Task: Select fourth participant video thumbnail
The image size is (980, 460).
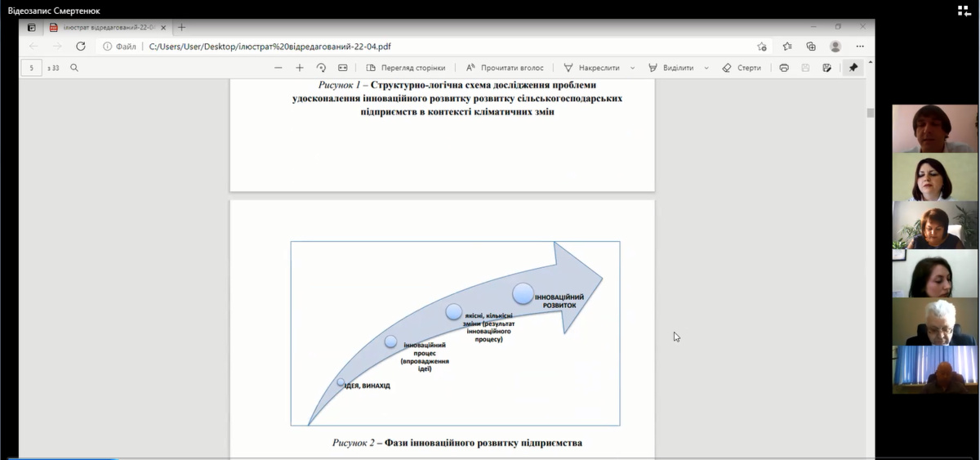Action: pyautogui.click(x=934, y=273)
